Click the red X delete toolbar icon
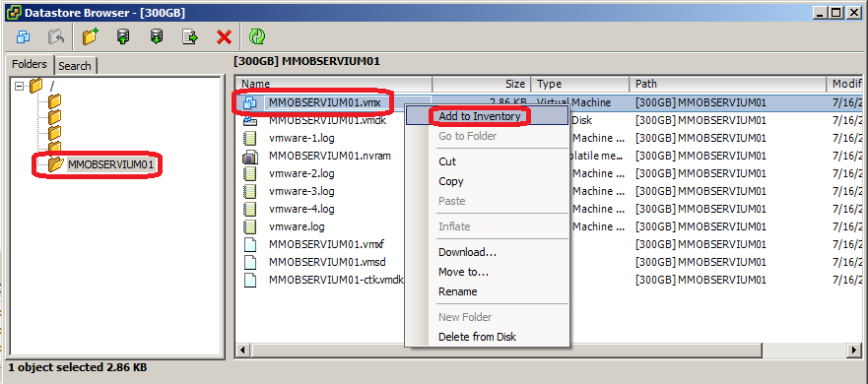The image size is (868, 384). click(x=224, y=37)
